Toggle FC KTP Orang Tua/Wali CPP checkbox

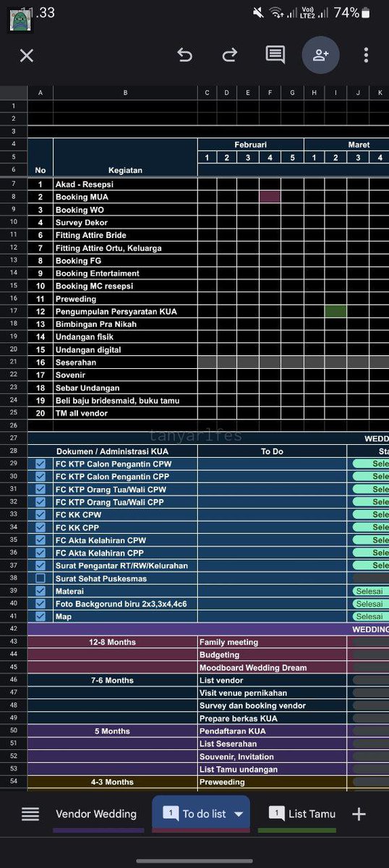pos(40,502)
